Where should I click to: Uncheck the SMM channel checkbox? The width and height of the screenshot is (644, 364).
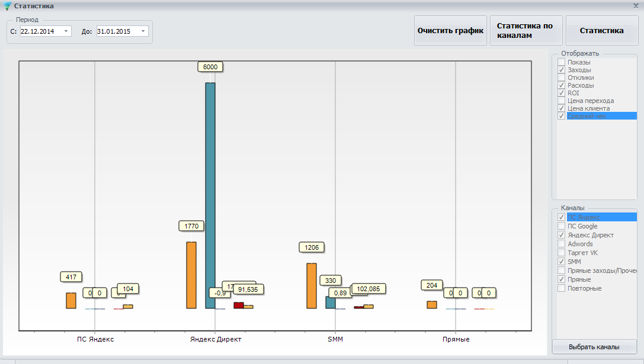tap(562, 262)
